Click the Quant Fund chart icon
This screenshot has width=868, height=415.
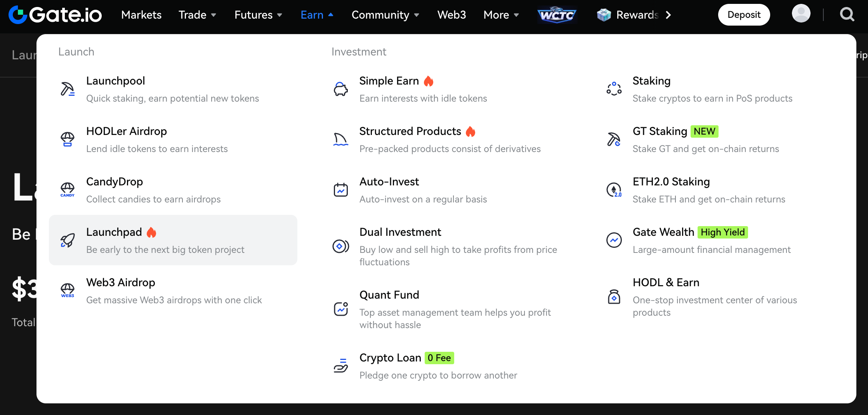click(x=341, y=309)
